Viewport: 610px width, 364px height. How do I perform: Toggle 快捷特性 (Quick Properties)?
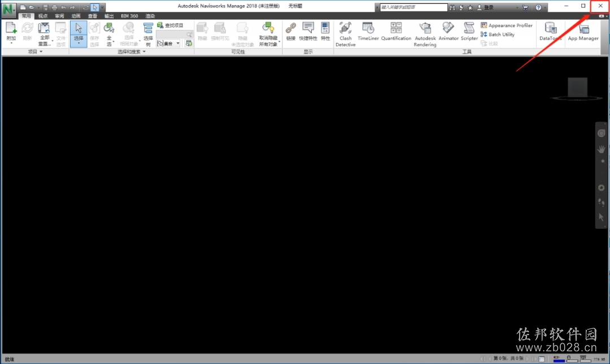[308, 31]
